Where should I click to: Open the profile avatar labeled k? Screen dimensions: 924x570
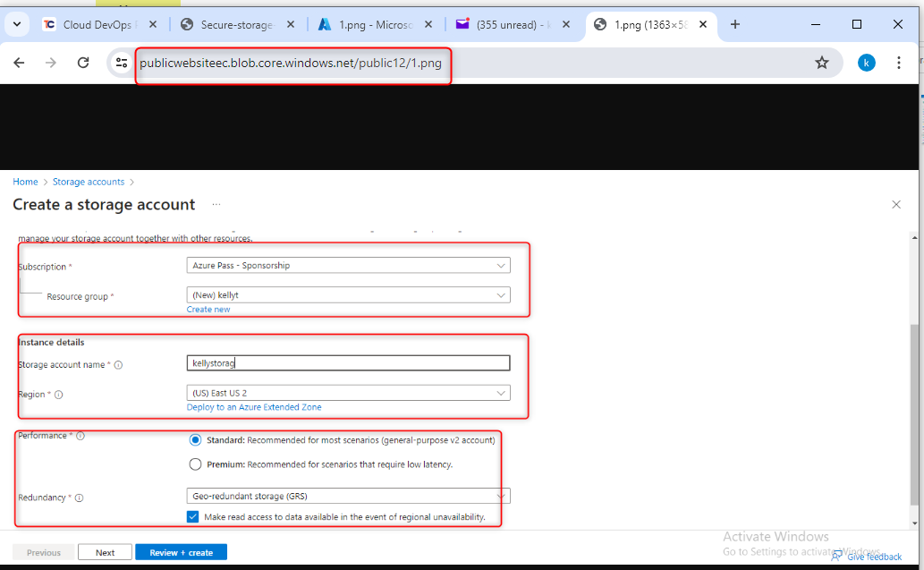tap(866, 63)
